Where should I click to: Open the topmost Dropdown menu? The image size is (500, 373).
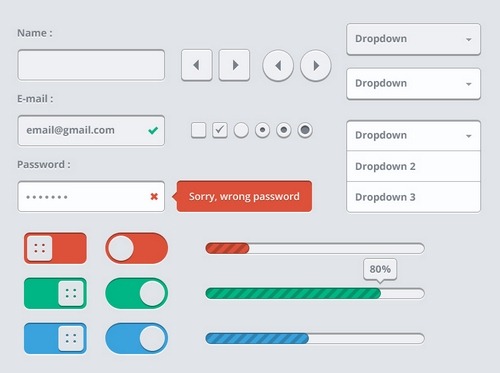coord(413,39)
